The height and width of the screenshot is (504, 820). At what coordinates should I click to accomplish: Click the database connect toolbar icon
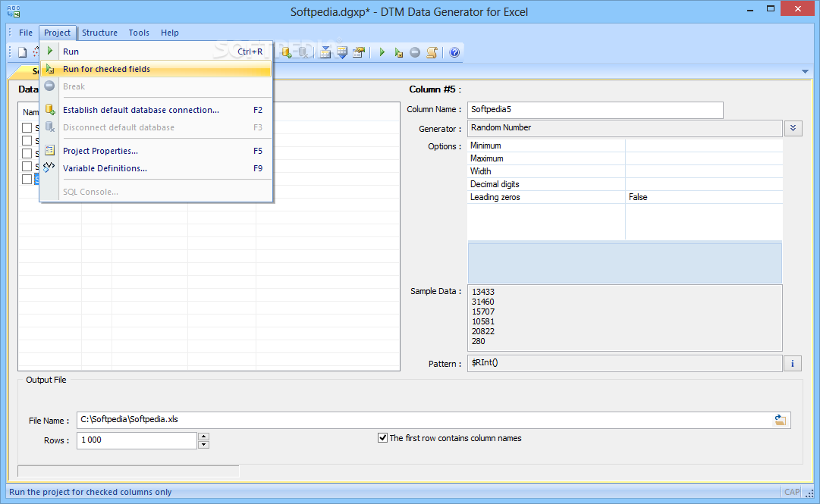[x=286, y=52]
